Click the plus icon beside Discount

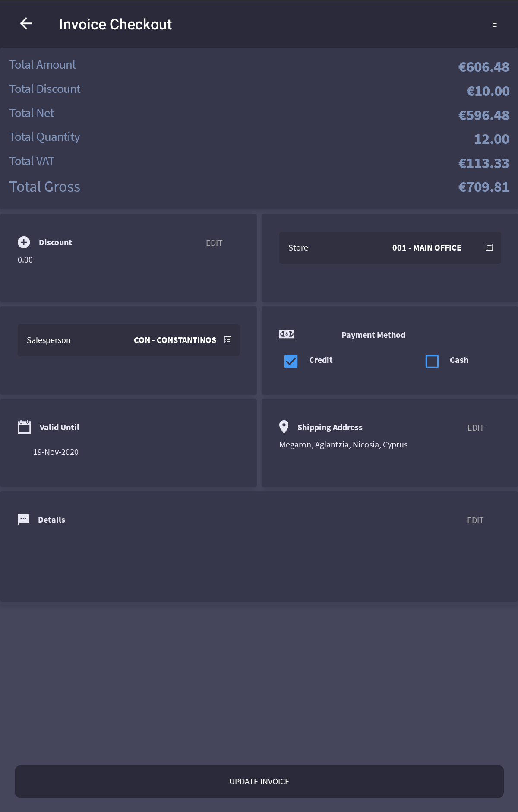(24, 242)
